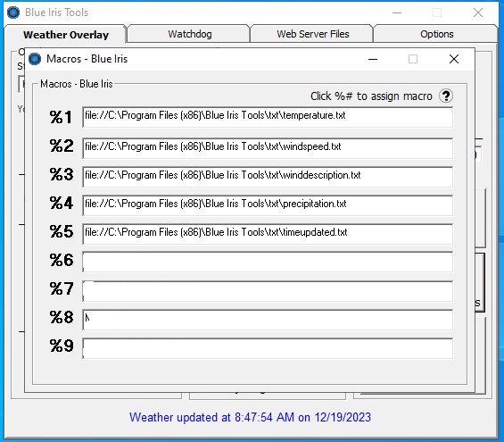Click the empty %7 macro field

[268, 291]
